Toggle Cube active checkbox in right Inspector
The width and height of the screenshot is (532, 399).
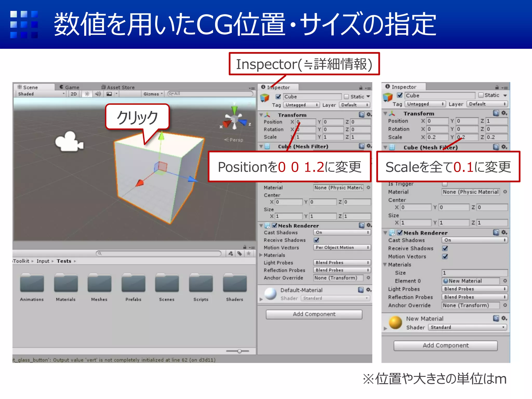[400, 95]
